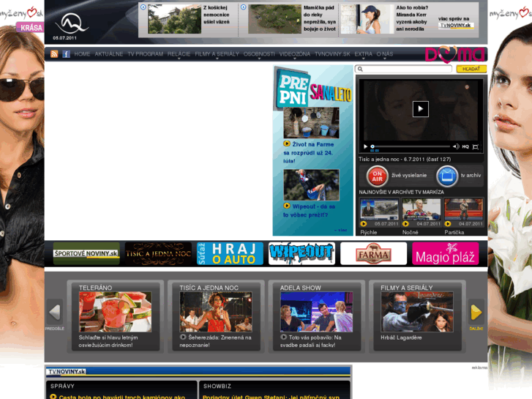Click the 'viac' link in Prepni sa na leto box
The height and width of the screenshot is (399, 532).
pyautogui.click(x=341, y=230)
